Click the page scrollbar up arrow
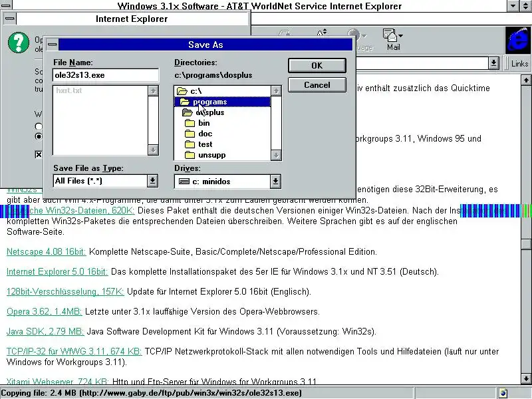 coord(526,80)
